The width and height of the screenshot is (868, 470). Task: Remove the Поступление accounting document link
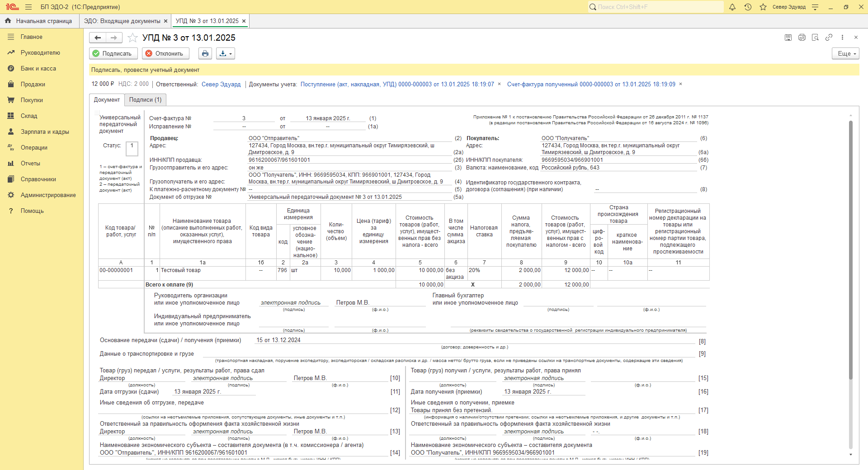tap(499, 84)
